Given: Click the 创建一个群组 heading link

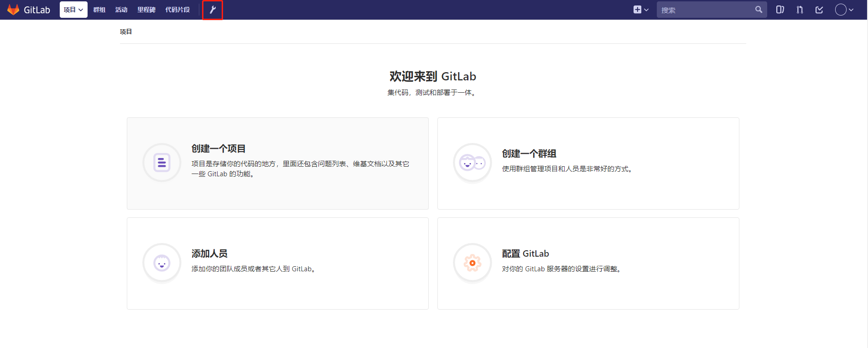Looking at the screenshot, I should coord(529,153).
